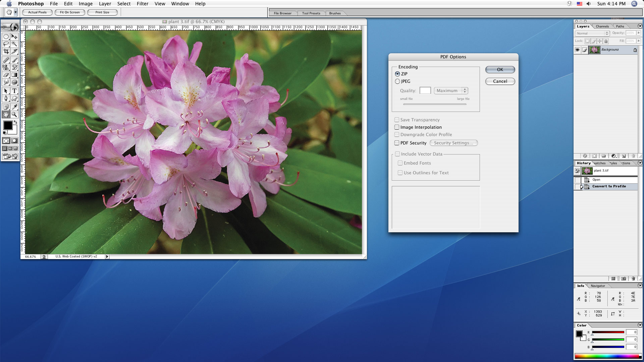644x362 pixels.
Task: Select the Lasso tool
Action: pos(6,44)
